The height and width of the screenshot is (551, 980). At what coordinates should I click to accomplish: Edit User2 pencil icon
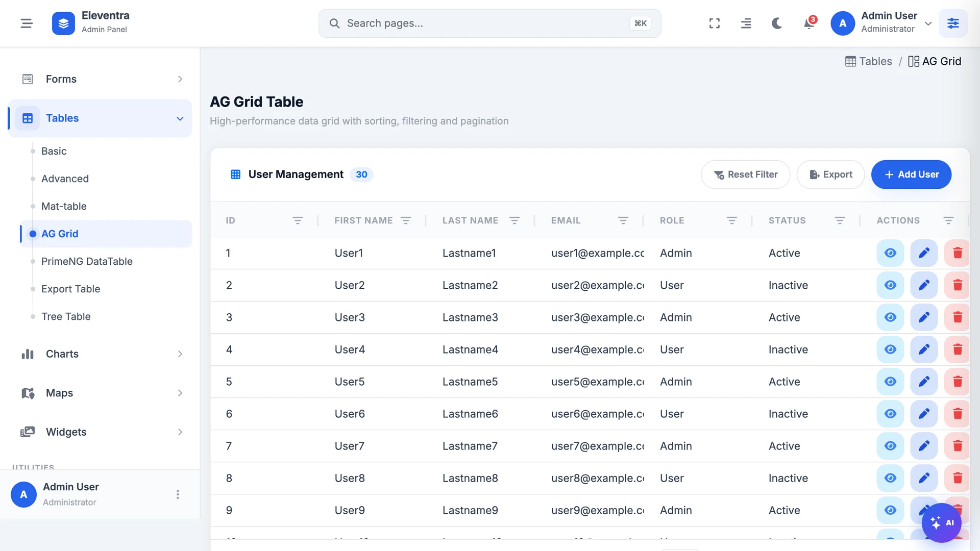tap(924, 285)
